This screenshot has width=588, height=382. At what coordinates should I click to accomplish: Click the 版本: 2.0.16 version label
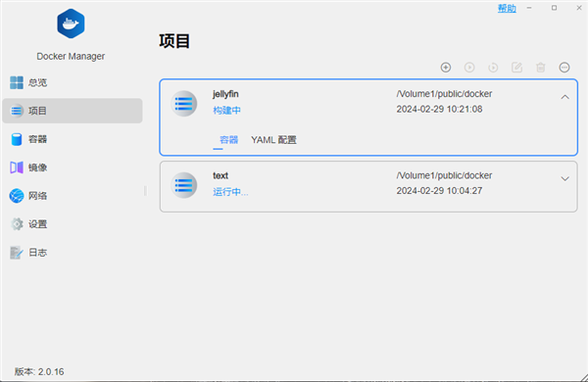pos(39,371)
